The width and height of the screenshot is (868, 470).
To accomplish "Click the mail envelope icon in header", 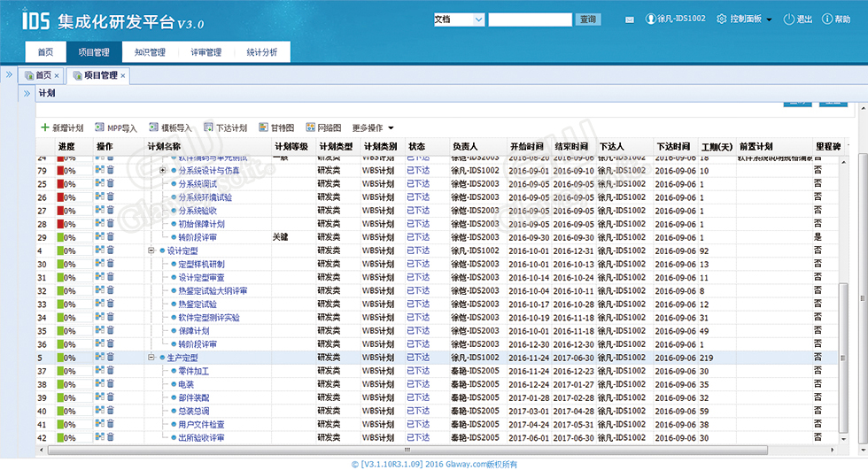I will pos(630,19).
